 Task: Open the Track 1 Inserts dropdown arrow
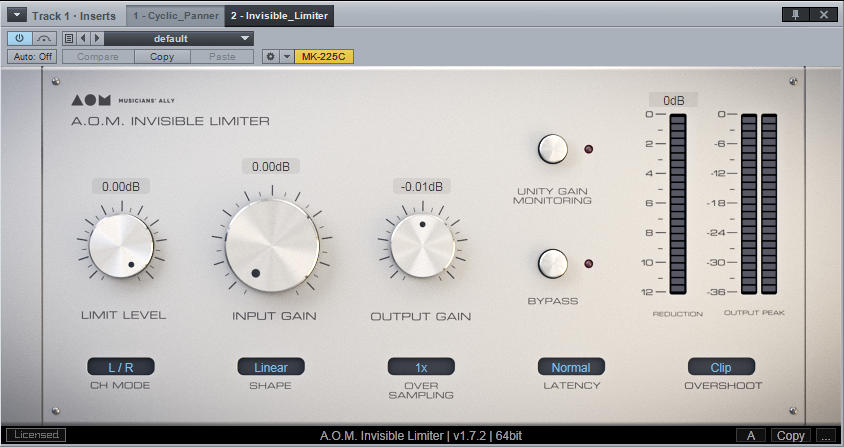(x=17, y=15)
